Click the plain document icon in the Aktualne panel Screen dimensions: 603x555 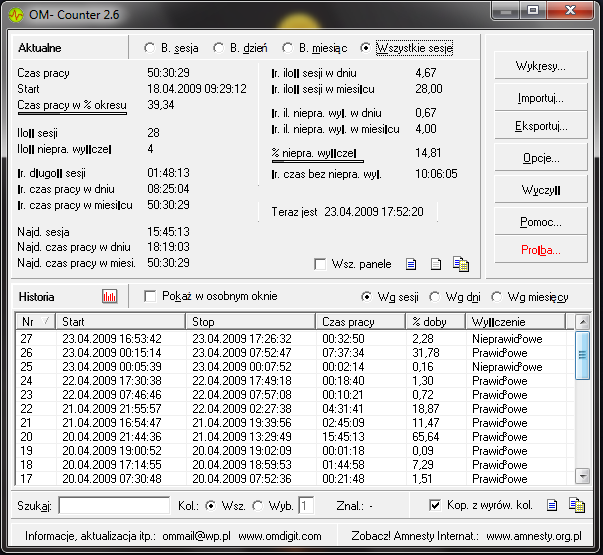pos(435,264)
